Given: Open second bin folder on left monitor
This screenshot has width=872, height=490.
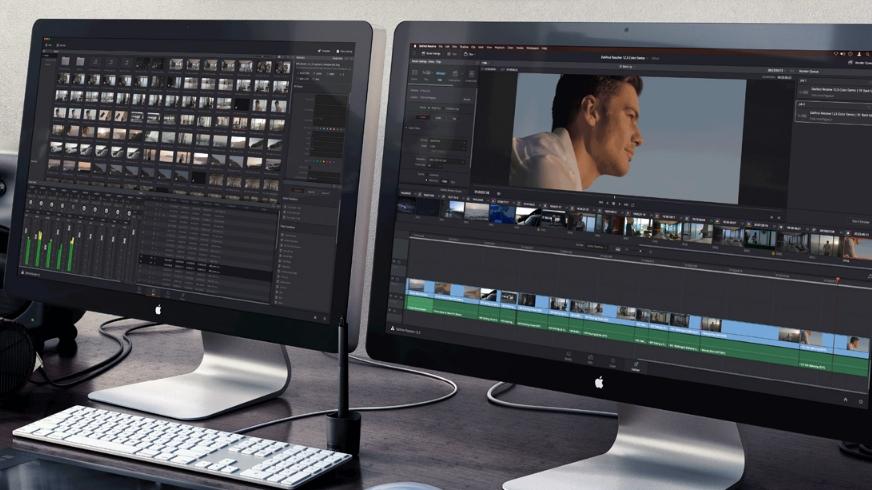Looking at the screenshot, I should click(81, 61).
